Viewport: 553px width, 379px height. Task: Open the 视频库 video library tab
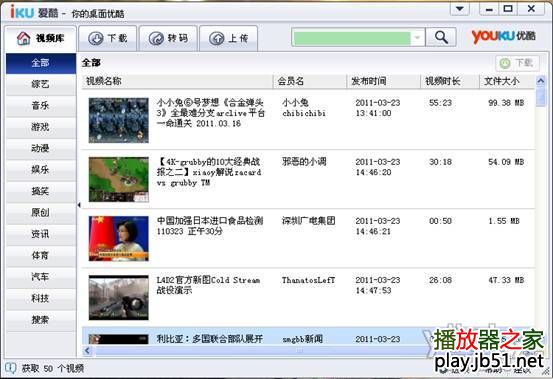tap(41, 38)
